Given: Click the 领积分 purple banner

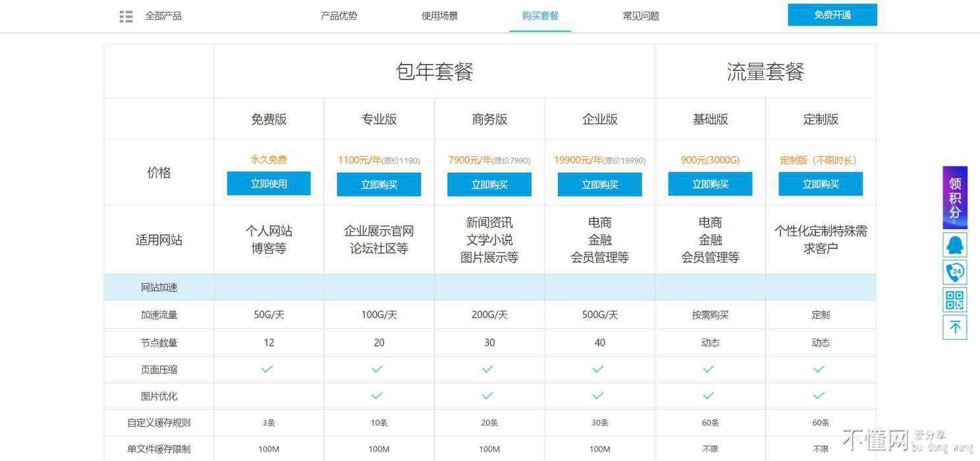Looking at the screenshot, I should coord(955,198).
